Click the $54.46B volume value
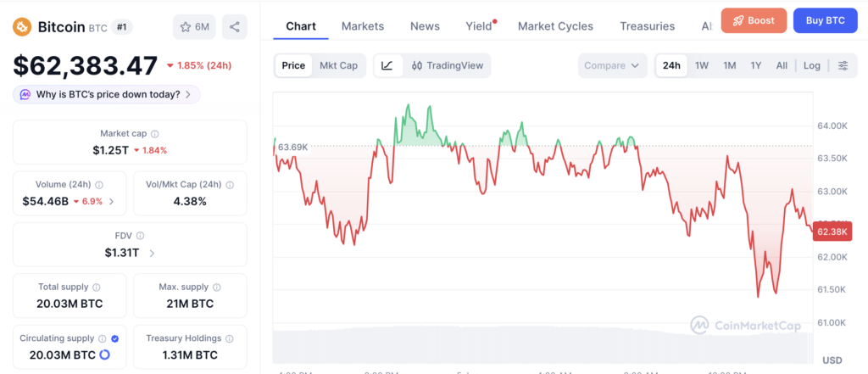Viewport: 868px width, 374px height. [46, 202]
